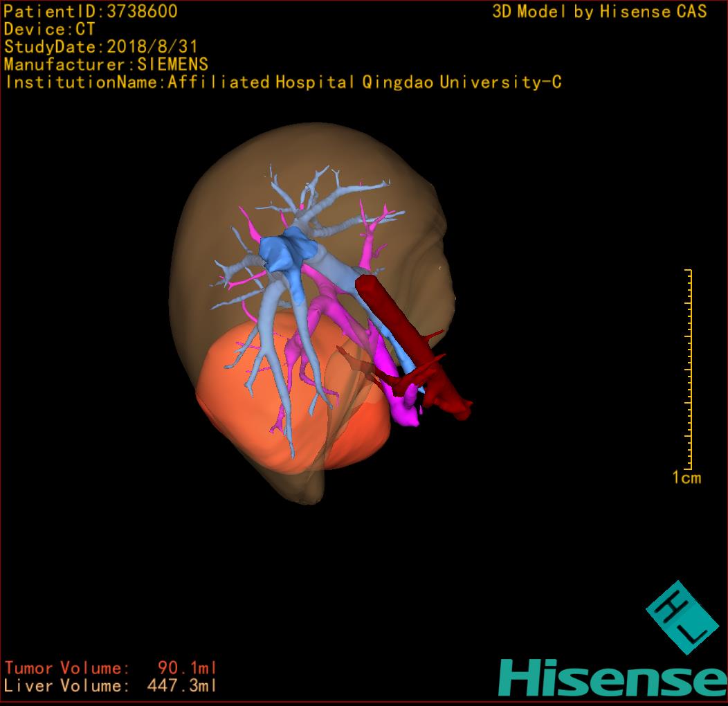Select the 447.3ml liver volume value
728x706 pixels.
(x=182, y=686)
